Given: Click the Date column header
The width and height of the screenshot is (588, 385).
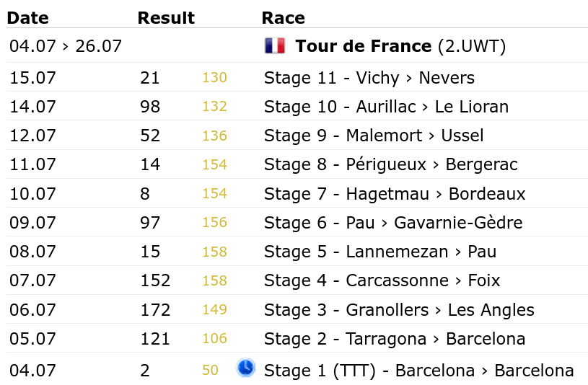Looking at the screenshot, I should (27, 18).
